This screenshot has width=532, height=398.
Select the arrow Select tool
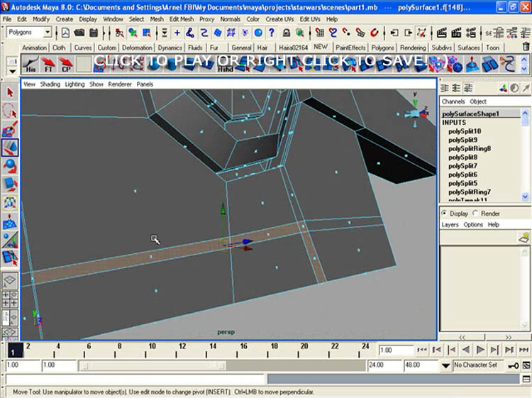[x=10, y=93]
